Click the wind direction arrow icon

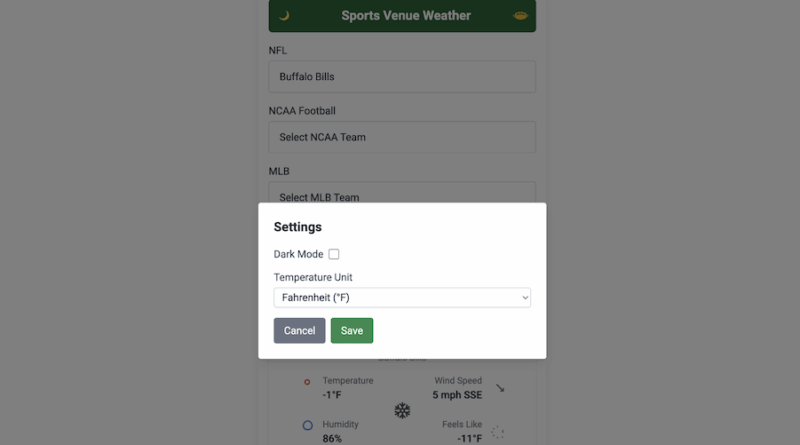point(500,388)
